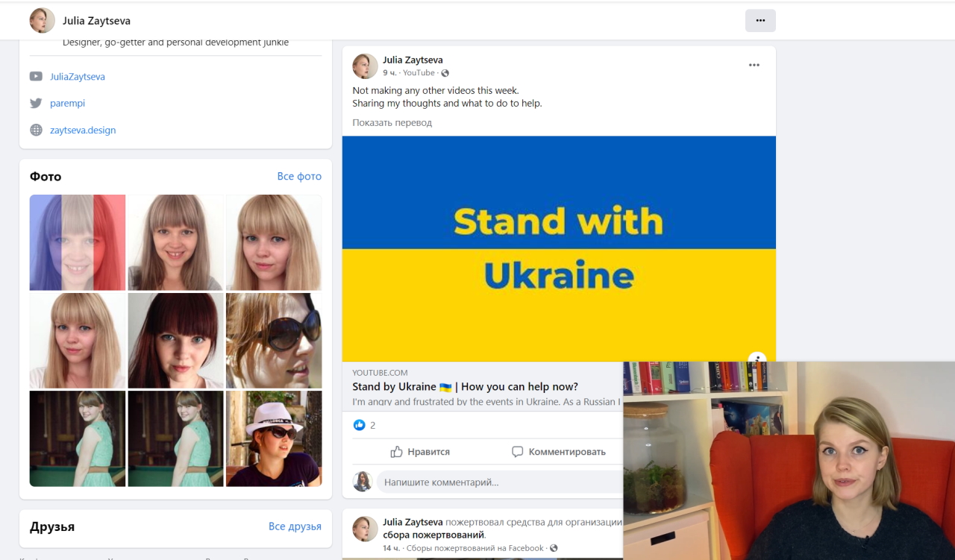Click the Комментировать speech bubble button
Image resolution: width=955 pixels, height=560 pixels.
tap(558, 452)
